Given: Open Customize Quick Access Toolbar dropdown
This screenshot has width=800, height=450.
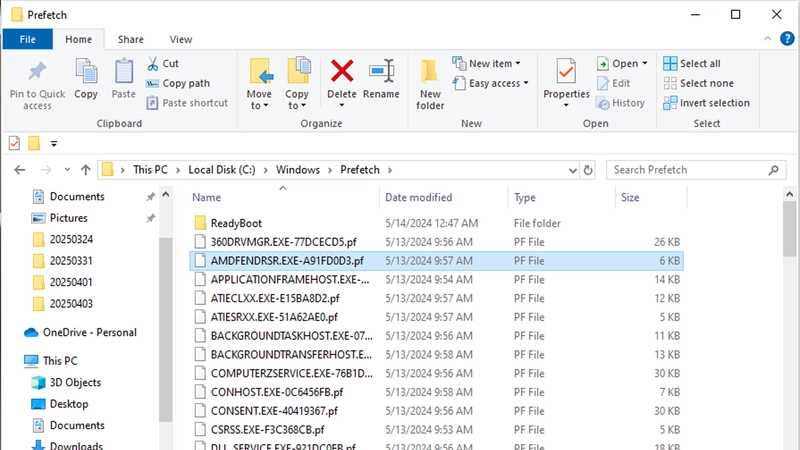Looking at the screenshot, I should (54, 144).
